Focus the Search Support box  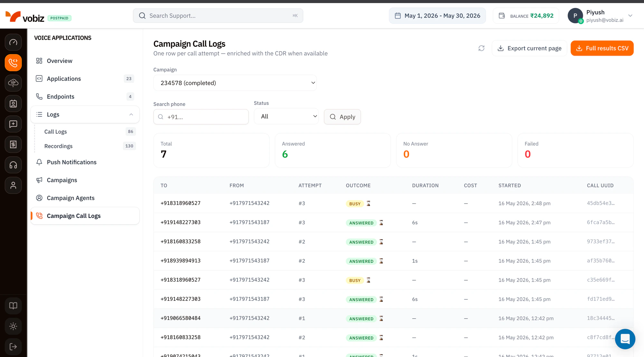pos(218,15)
